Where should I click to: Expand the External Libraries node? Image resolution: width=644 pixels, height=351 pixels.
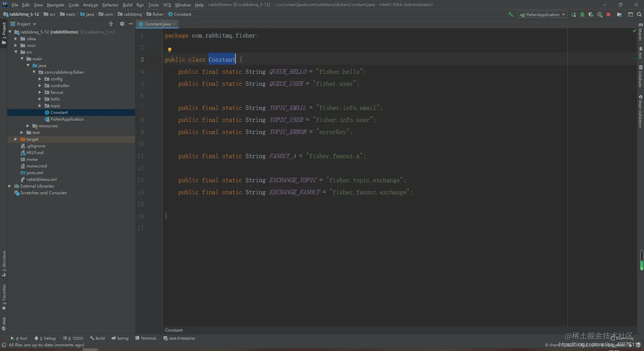click(x=10, y=186)
